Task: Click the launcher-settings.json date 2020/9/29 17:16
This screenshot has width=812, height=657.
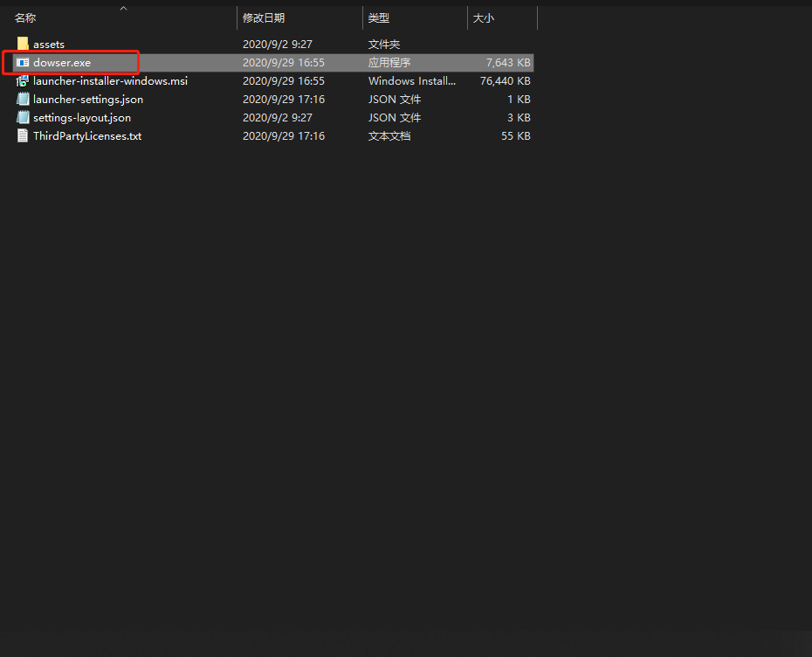Action: pos(284,99)
